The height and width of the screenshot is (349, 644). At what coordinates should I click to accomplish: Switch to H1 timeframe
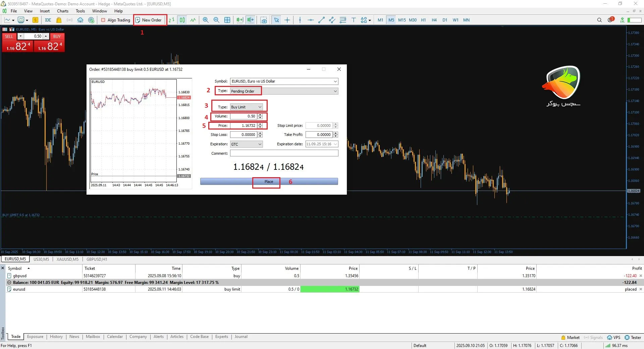(x=423, y=20)
